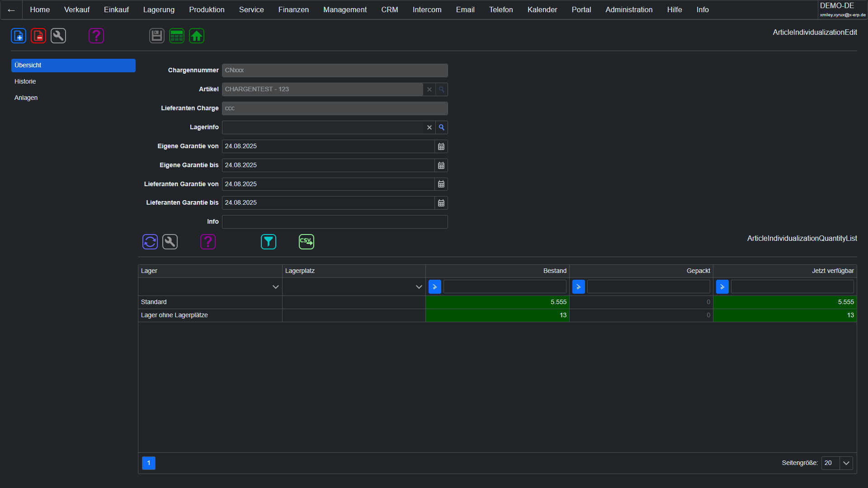The height and width of the screenshot is (488, 868).
Task: Go to page 1 button
Action: click(x=149, y=463)
